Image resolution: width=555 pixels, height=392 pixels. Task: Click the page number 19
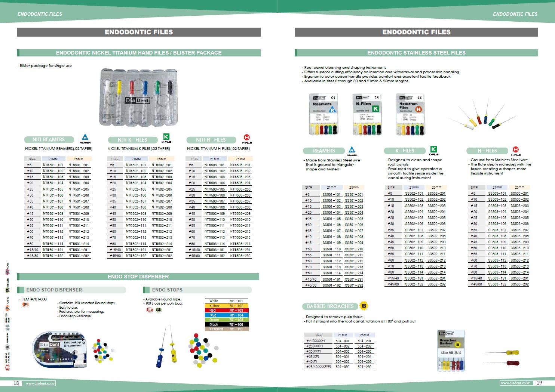click(x=539, y=383)
